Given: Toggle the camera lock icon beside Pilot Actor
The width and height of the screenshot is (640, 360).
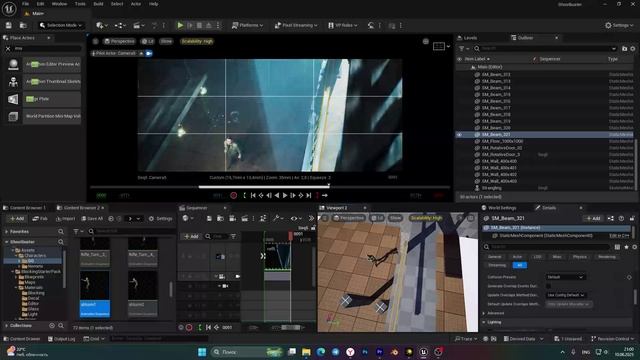Looking at the screenshot, I should [x=149, y=53].
